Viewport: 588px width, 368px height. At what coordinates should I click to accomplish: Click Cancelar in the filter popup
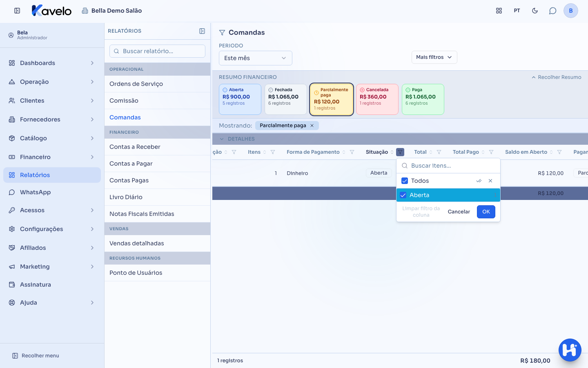(459, 212)
